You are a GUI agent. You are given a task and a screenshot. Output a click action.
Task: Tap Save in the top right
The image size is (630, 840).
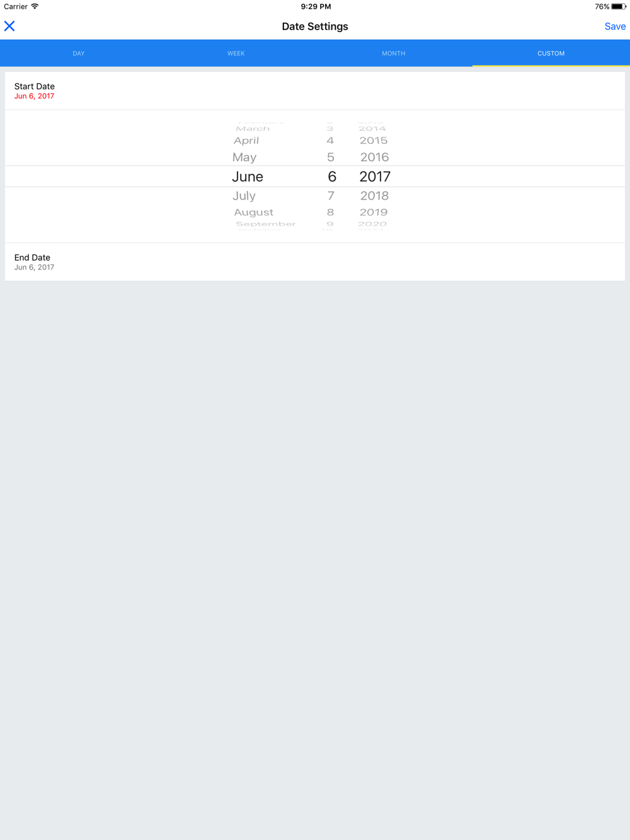tap(615, 26)
